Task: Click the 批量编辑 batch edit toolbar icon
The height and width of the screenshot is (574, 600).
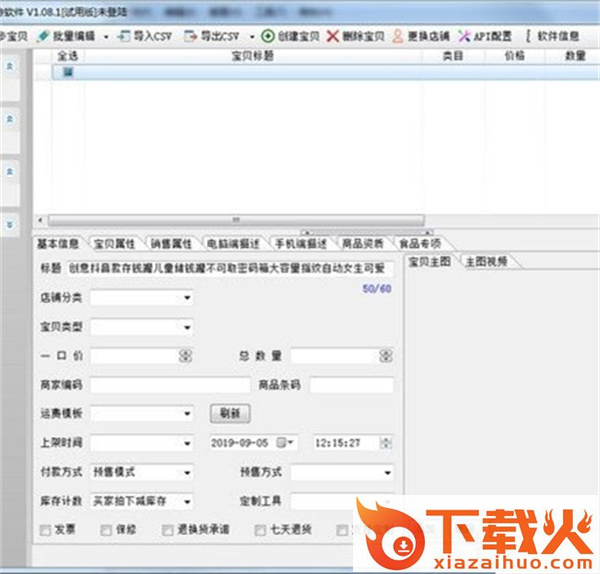Action: point(43,35)
